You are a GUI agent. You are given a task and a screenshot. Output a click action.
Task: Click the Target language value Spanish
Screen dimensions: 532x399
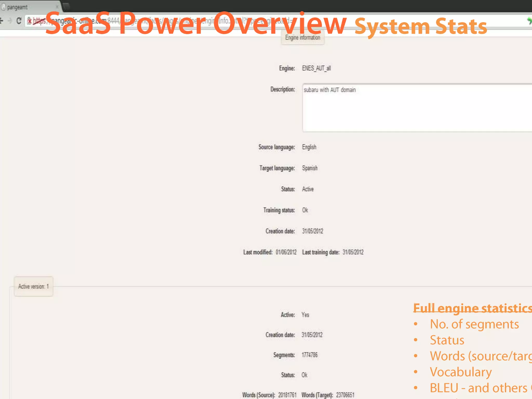point(310,168)
